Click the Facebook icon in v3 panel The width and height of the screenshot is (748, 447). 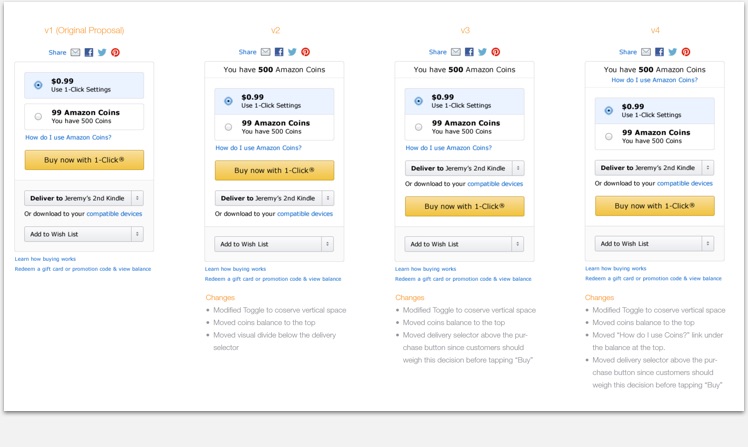469,52
